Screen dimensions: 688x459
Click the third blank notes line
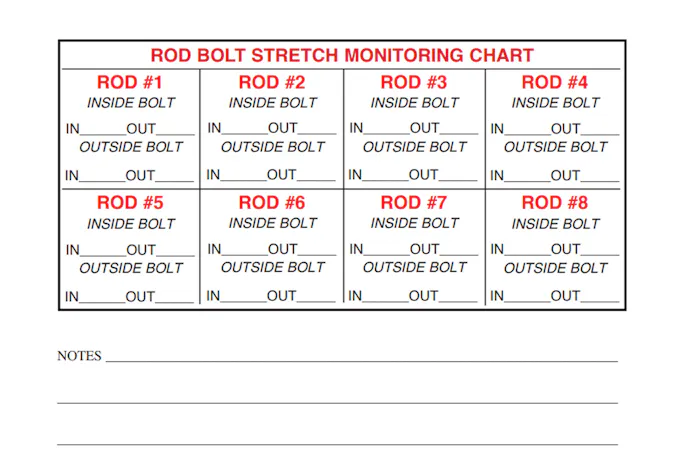point(337,442)
